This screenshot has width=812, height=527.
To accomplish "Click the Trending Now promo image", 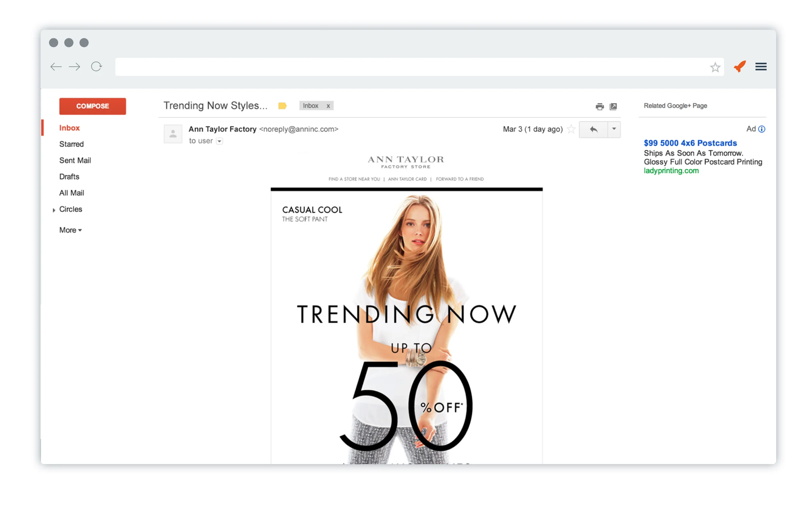I will pos(406,326).
